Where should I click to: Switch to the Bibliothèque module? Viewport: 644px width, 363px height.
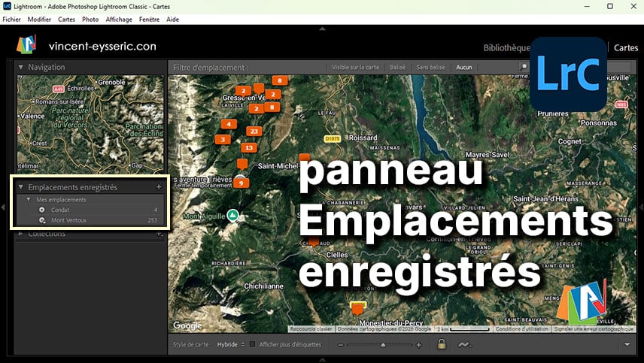(506, 47)
